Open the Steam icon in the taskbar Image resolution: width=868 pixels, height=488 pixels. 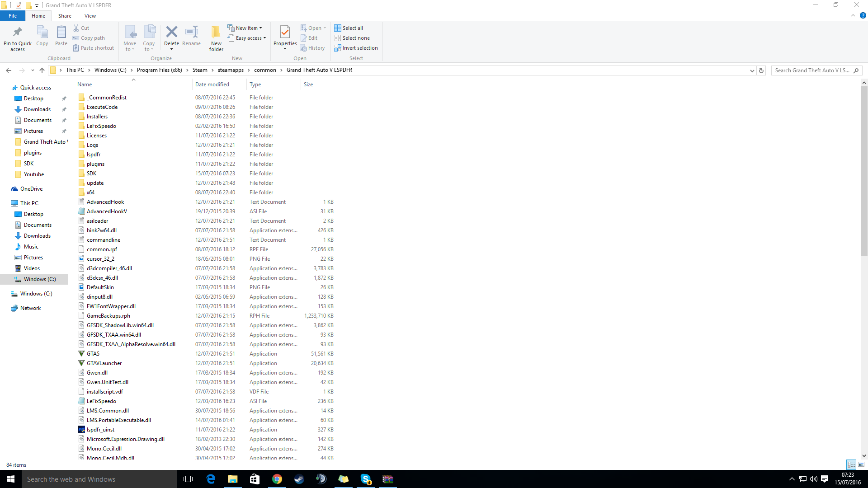click(299, 479)
